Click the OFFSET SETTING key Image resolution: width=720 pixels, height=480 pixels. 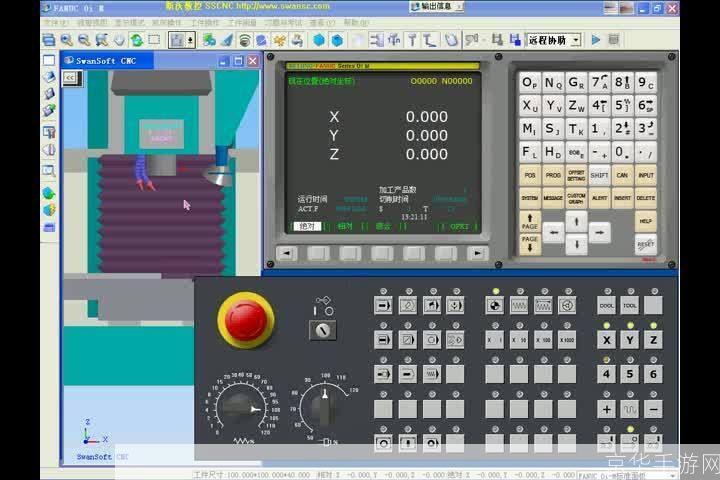tap(576, 175)
